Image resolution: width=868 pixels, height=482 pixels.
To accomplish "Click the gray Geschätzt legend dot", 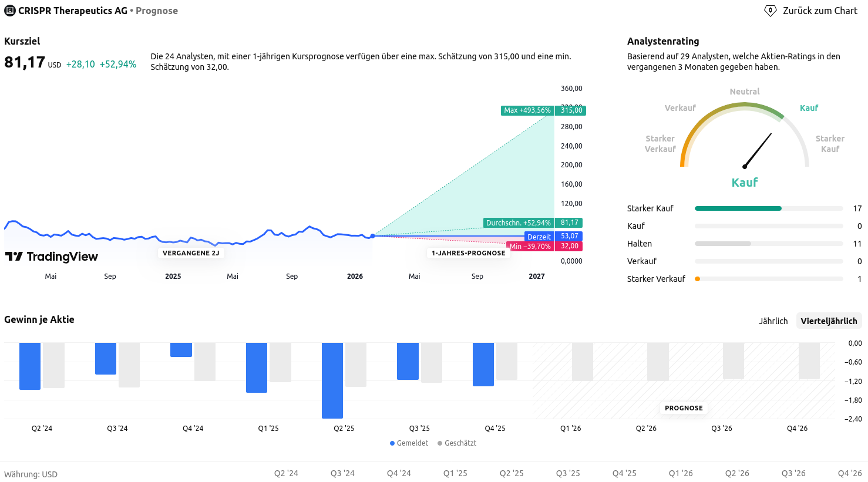I will point(440,443).
